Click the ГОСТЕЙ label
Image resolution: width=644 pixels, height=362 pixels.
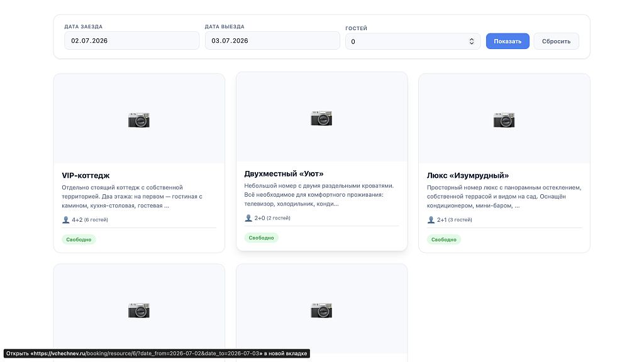click(356, 28)
